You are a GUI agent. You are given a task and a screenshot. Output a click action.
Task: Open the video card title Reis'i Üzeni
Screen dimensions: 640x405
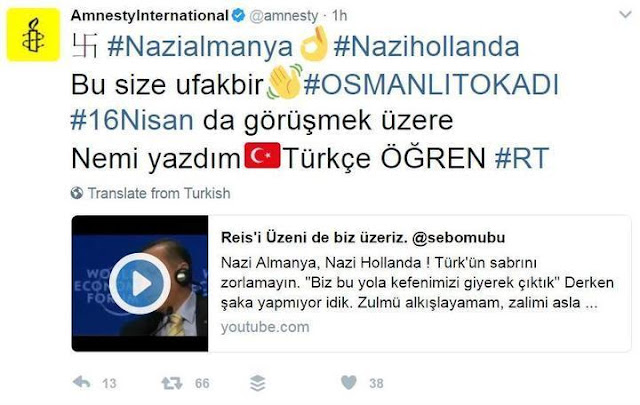click(x=363, y=237)
